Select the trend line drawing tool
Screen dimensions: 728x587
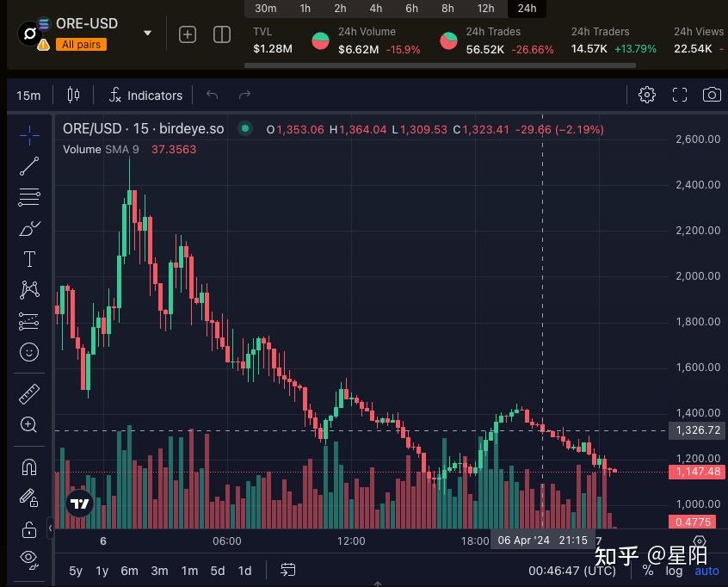pos(29,166)
